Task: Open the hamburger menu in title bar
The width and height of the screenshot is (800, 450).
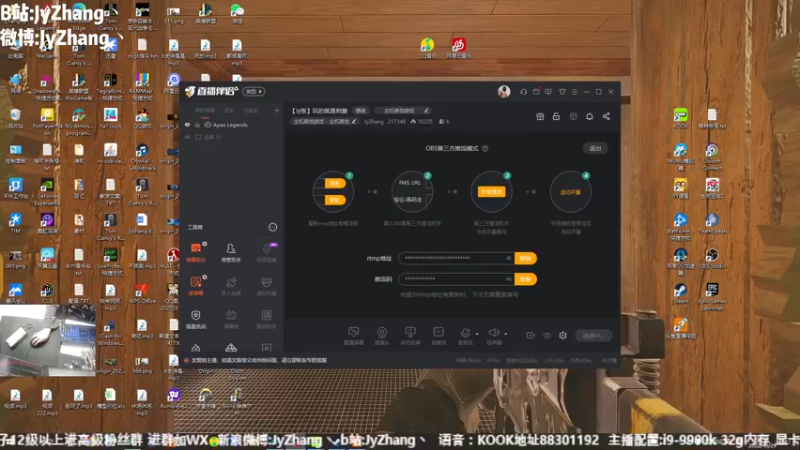Action: (x=574, y=92)
